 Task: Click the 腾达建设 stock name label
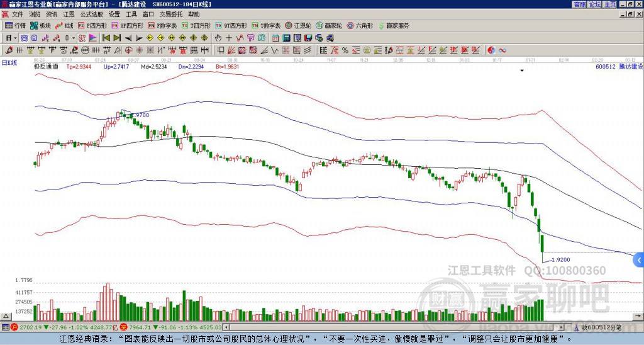click(x=631, y=66)
